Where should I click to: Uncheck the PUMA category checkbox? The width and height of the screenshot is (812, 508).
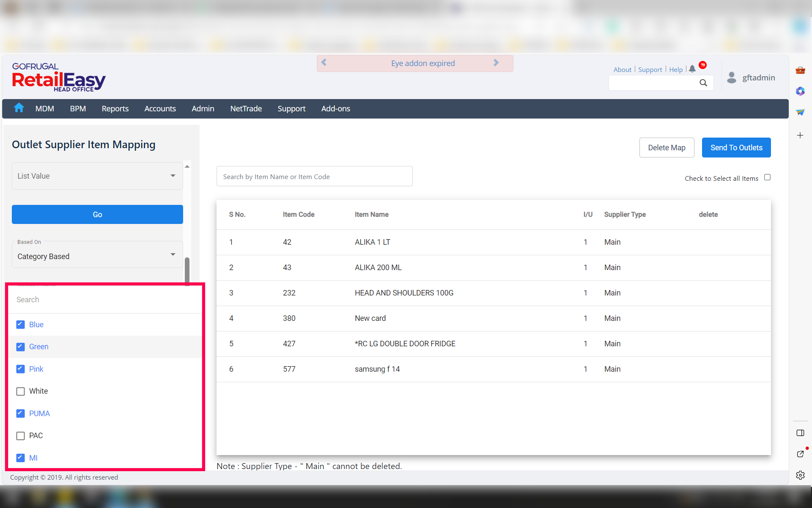click(20, 413)
